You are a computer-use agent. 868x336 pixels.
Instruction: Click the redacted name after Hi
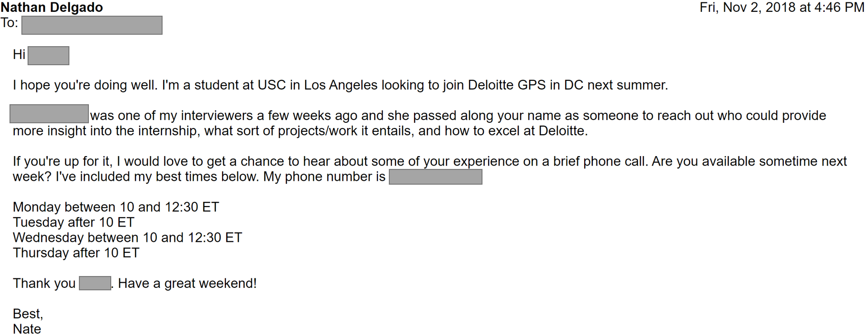point(48,56)
